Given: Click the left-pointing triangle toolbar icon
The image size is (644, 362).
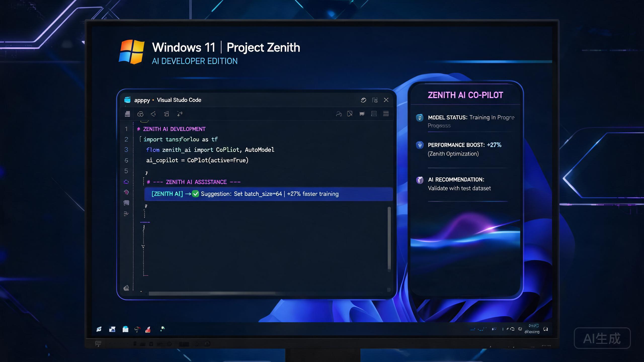Looking at the screenshot, I should [153, 114].
